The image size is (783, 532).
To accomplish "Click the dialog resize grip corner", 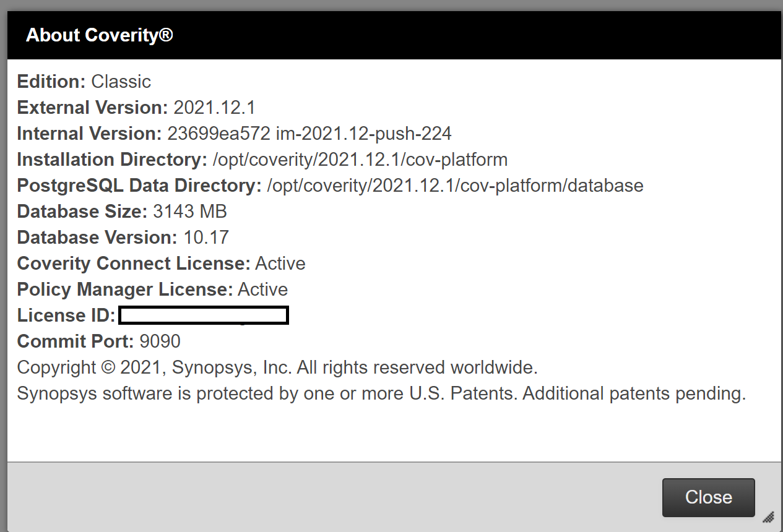I will tap(768, 517).
